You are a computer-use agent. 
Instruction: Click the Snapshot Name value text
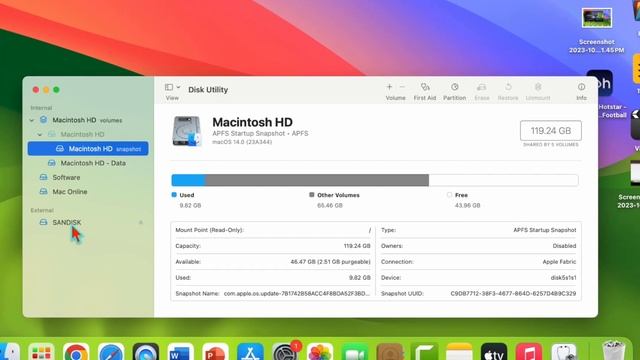(x=297, y=293)
